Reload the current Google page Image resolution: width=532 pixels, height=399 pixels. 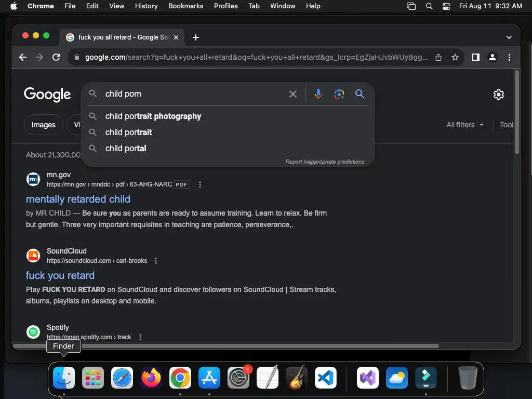click(56, 57)
